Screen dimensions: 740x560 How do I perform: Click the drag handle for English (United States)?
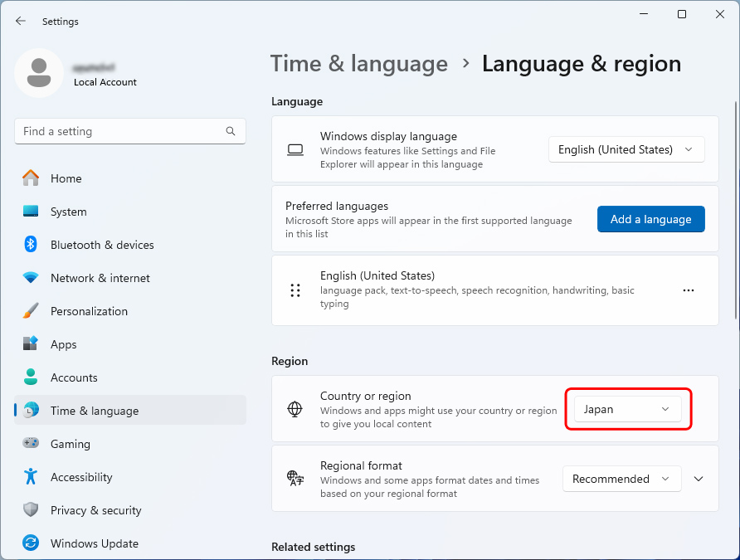pyautogui.click(x=295, y=290)
